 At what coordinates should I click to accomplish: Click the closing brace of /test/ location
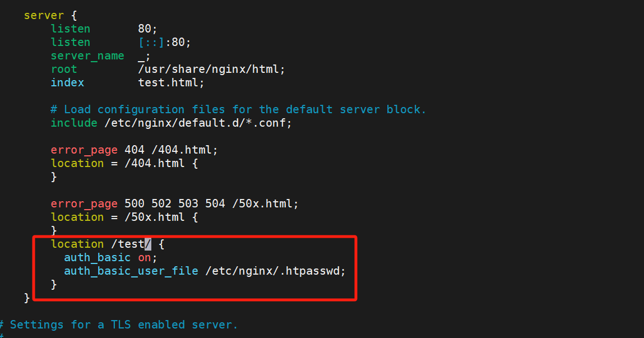tap(54, 285)
